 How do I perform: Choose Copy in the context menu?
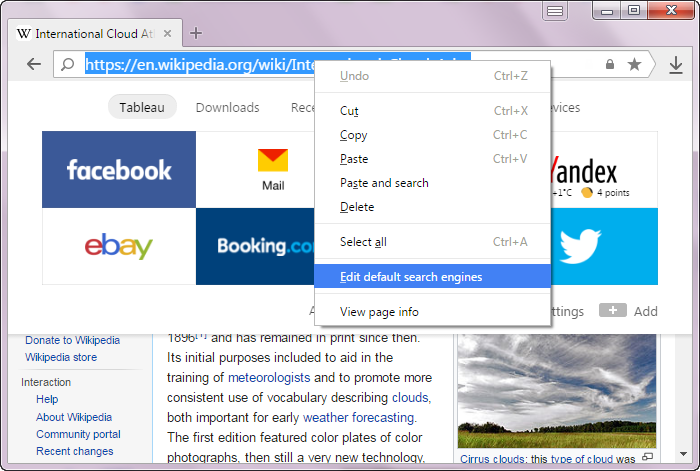tap(432, 135)
